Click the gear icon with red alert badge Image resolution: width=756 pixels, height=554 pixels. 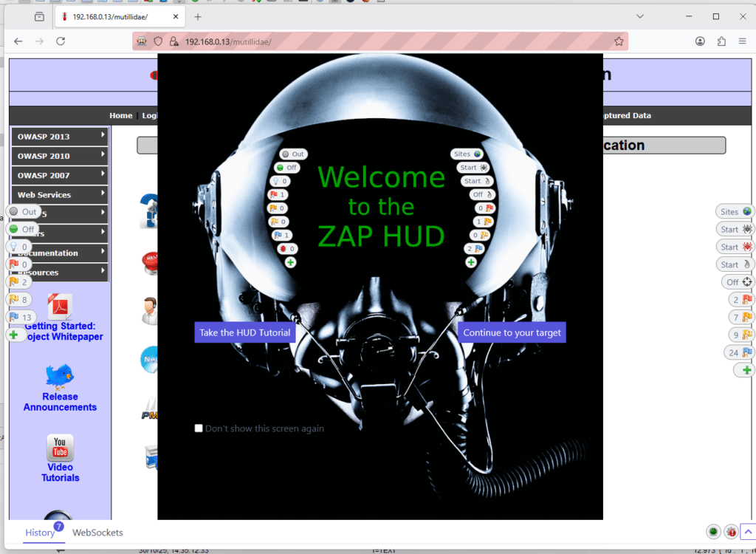[731, 532]
